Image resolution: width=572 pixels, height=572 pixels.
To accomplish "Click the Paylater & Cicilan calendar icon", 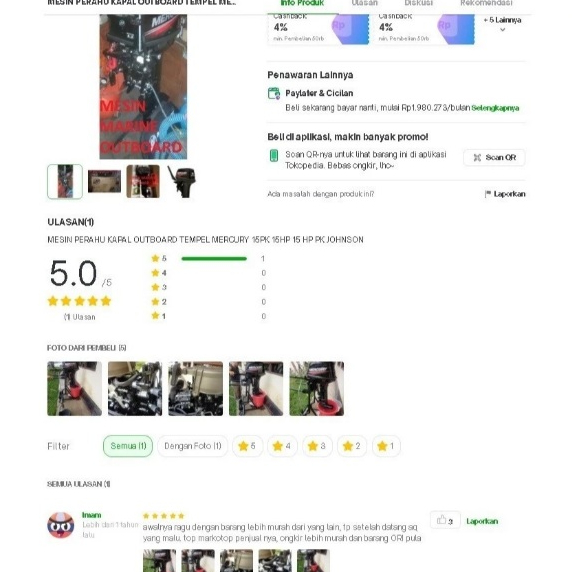I will [x=274, y=93].
